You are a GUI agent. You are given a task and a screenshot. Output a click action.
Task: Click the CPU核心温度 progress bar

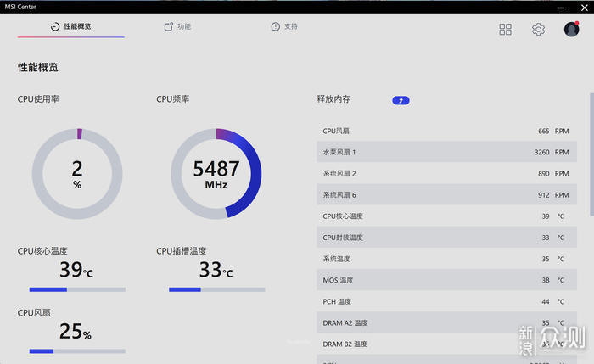pos(77,289)
